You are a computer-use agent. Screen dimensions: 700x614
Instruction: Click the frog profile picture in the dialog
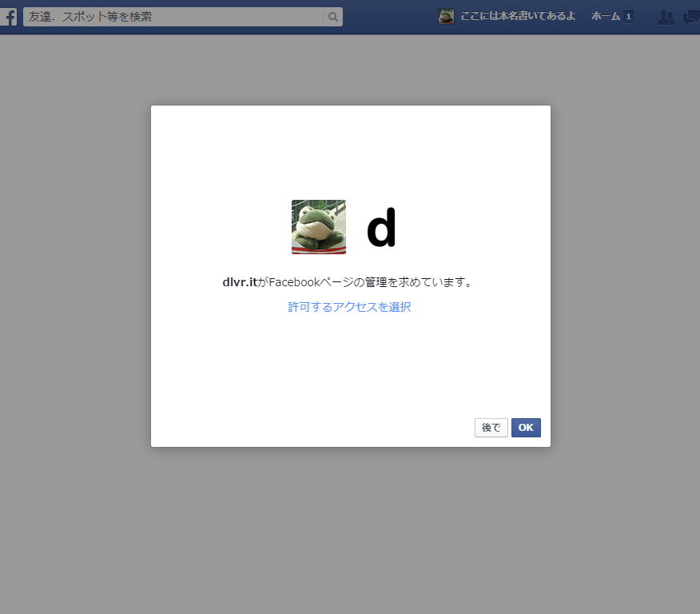(319, 227)
